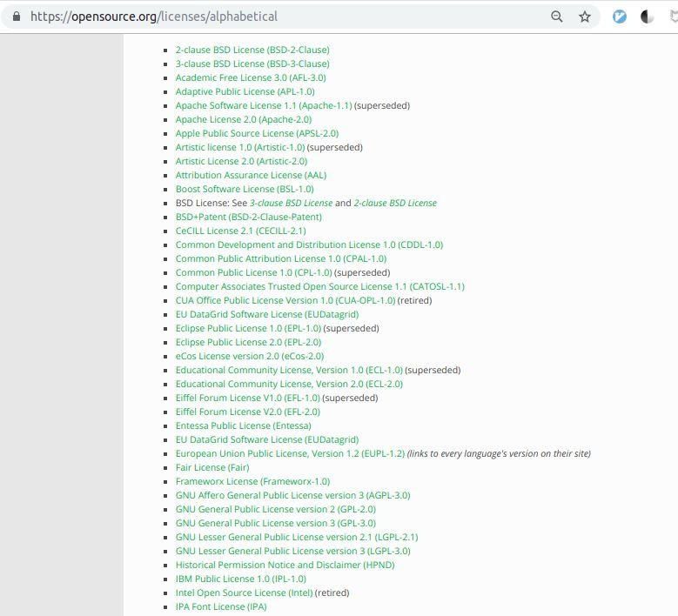Open Computer Associates Trusted Open Source link

coord(320,286)
